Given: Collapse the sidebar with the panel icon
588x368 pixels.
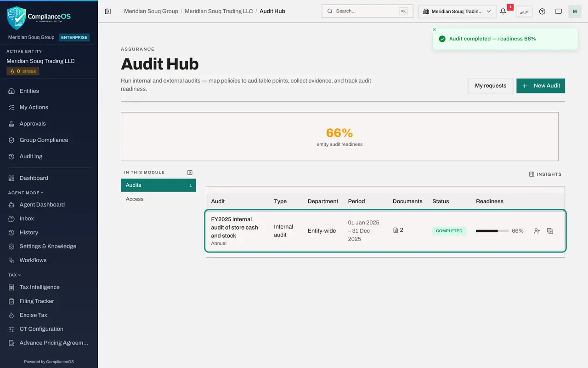Looking at the screenshot, I should tap(108, 11).
